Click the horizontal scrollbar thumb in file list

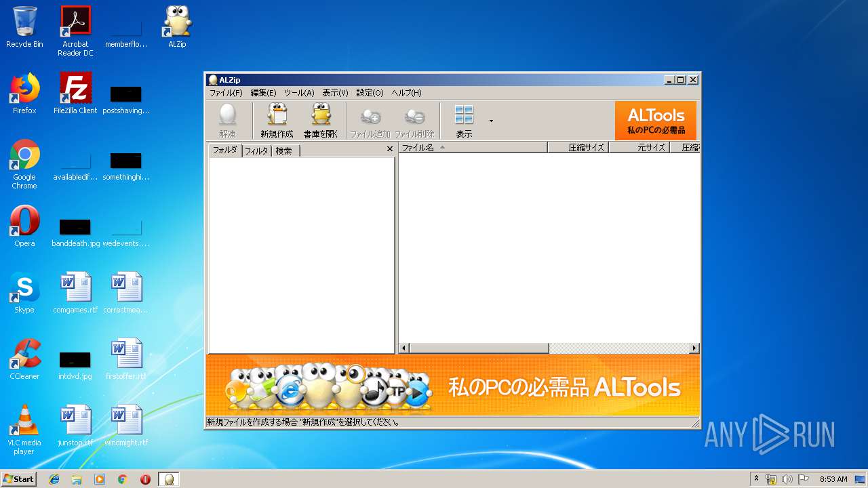tap(479, 348)
